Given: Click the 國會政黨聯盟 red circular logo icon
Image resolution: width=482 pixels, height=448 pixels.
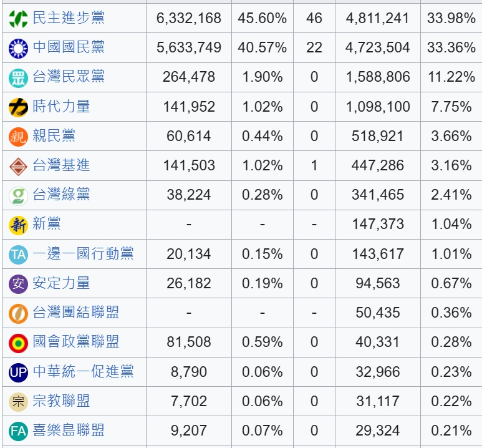Looking at the screenshot, I should pyautogui.click(x=19, y=343).
